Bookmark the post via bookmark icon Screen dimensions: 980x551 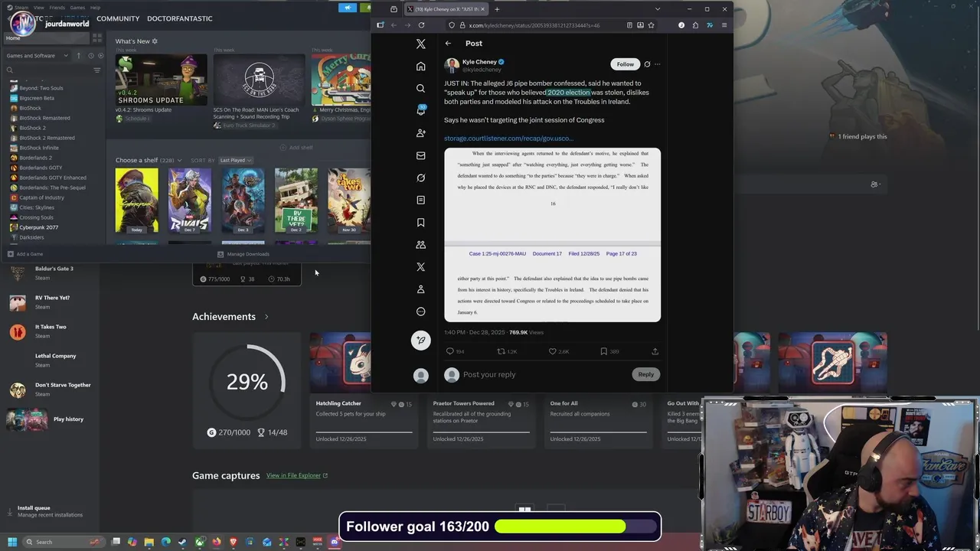[x=603, y=351]
